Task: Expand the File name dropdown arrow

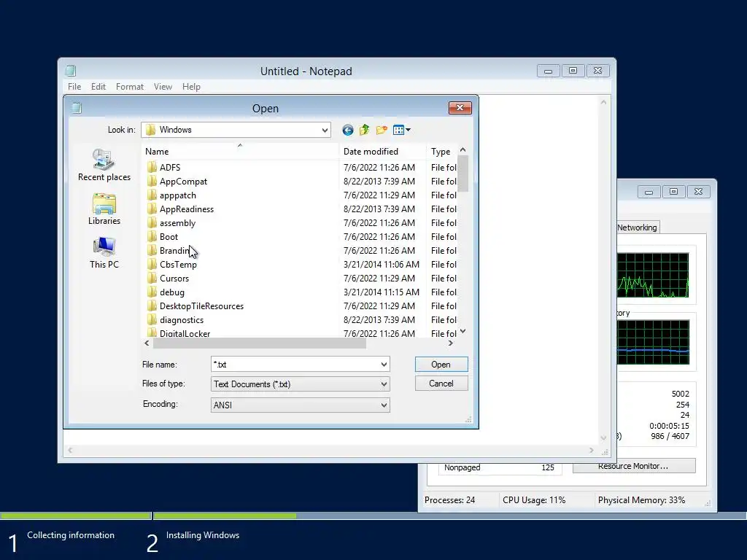Action: point(384,365)
